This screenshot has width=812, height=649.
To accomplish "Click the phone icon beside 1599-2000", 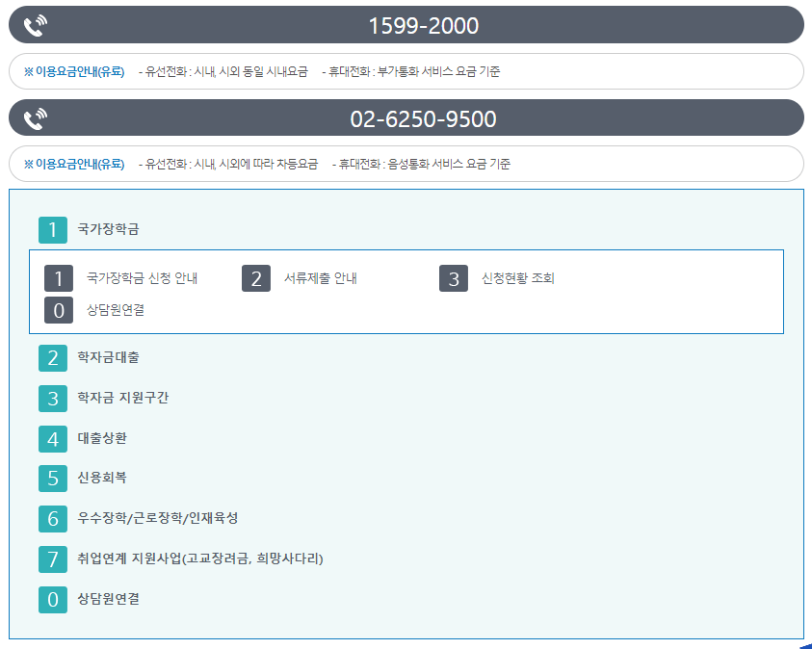I will 35,25.
